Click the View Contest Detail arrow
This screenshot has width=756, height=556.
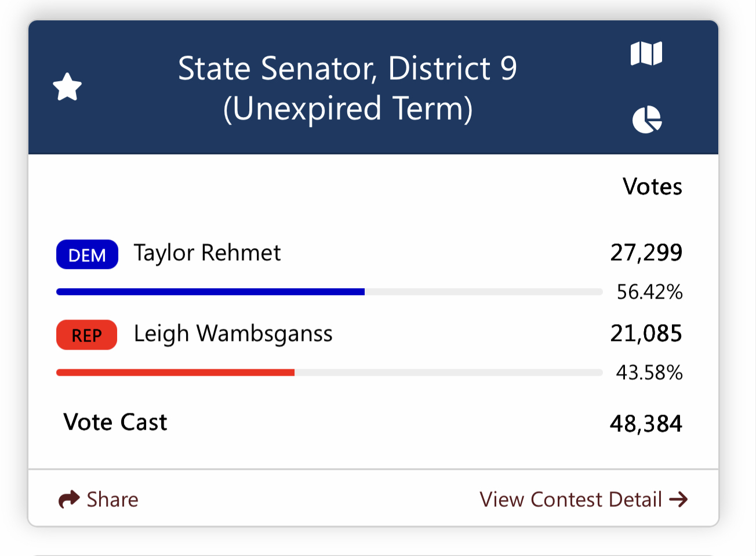(x=678, y=499)
